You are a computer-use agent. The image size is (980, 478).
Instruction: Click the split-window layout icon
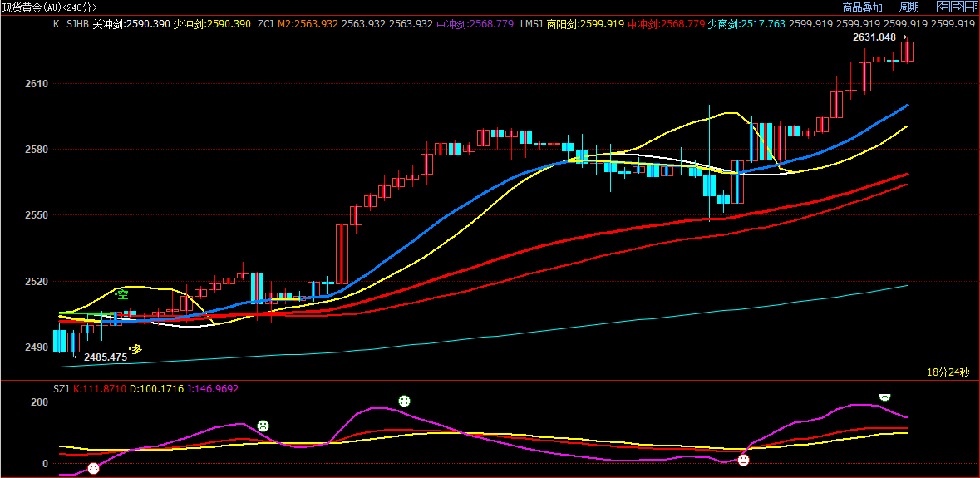pos(971,7)
